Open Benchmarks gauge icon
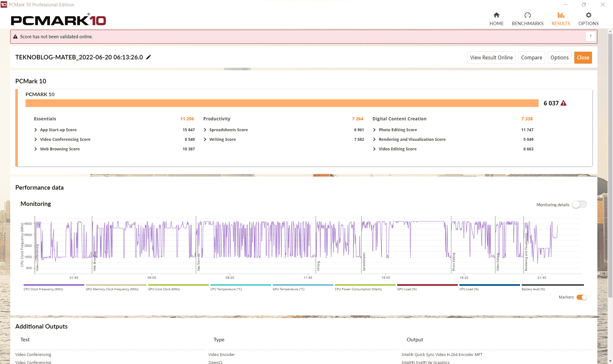 click(x=527, y=15)
